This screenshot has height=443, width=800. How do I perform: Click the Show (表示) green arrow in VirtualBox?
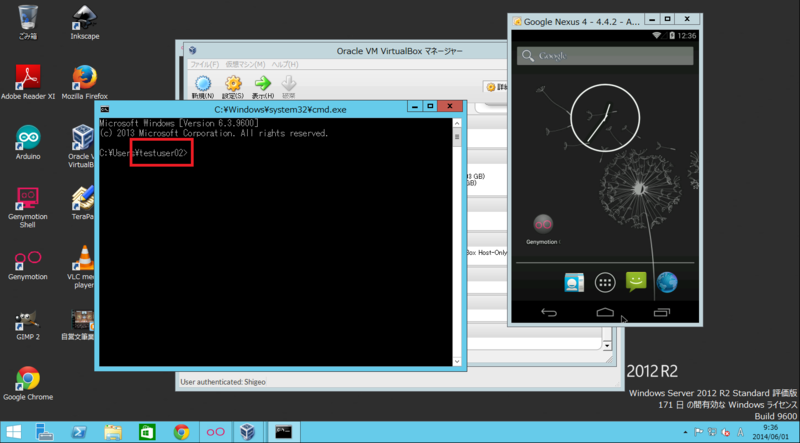coord(263,87)
